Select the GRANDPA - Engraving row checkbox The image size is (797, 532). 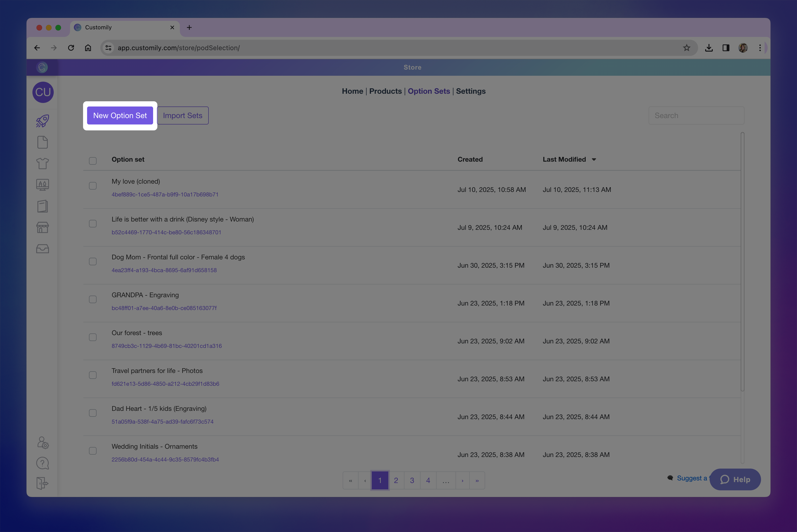93,299
